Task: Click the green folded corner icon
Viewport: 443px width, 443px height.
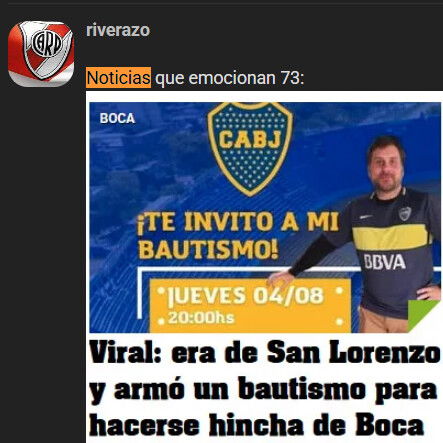Action: pyautogui.click(x=423, y=315)
